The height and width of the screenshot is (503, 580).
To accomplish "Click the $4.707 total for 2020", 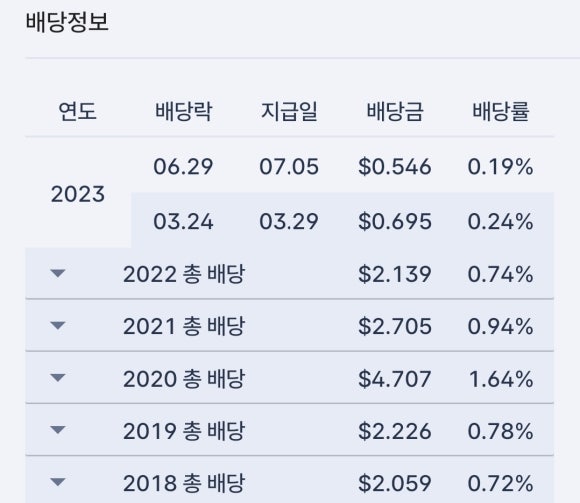I will 395,379.
